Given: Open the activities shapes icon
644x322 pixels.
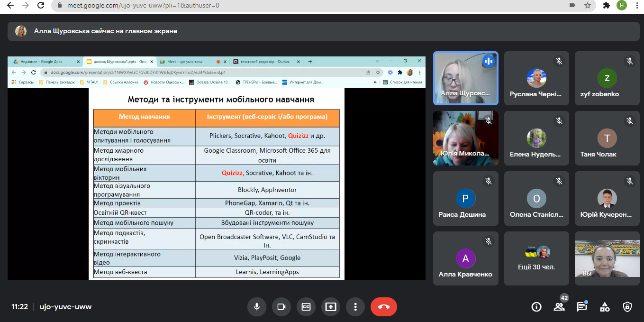Looking at the screenshot, I should coord(605,307).
